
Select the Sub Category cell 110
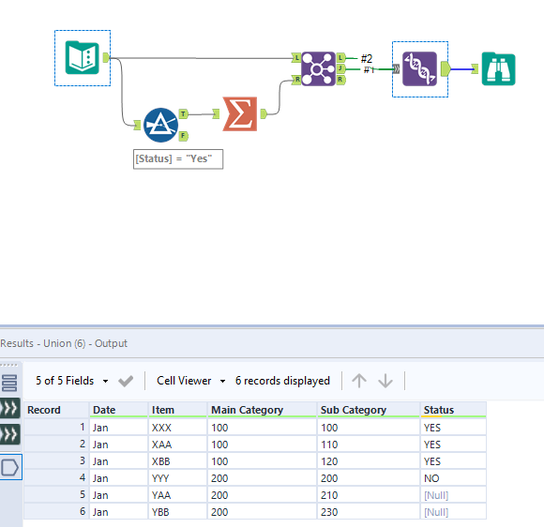tap(368, 444)
